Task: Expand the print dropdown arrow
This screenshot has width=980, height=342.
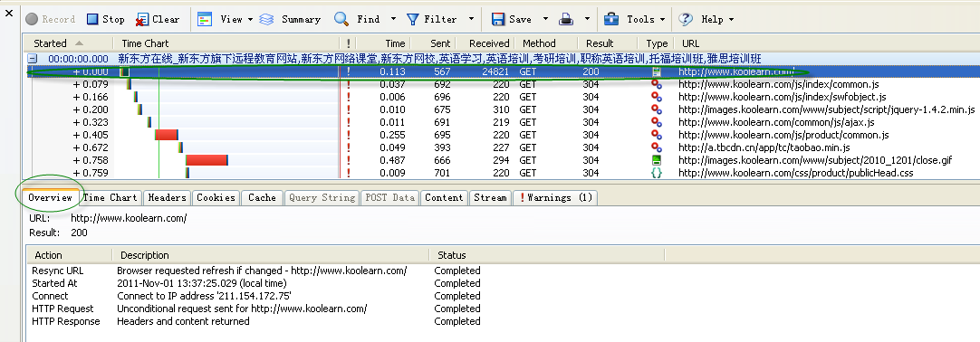Action: (587, 19)
